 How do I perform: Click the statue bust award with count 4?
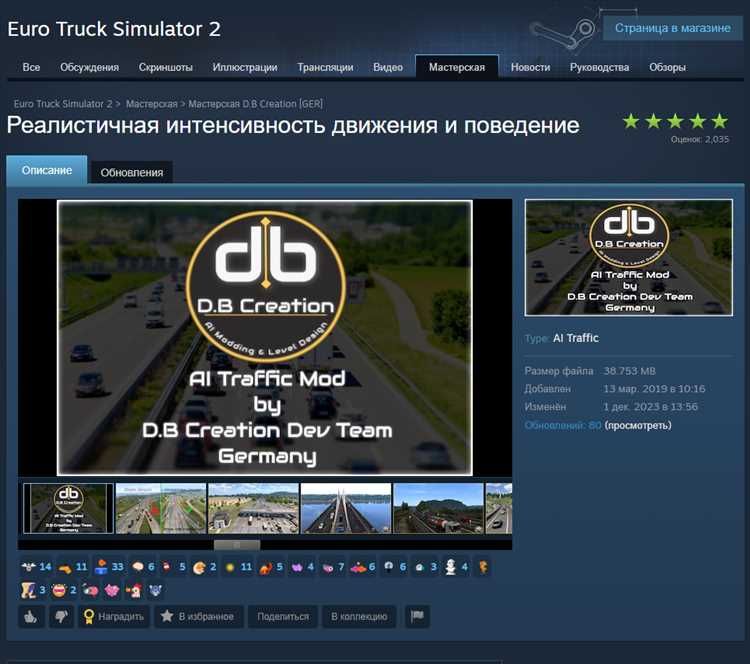[456, 567]
